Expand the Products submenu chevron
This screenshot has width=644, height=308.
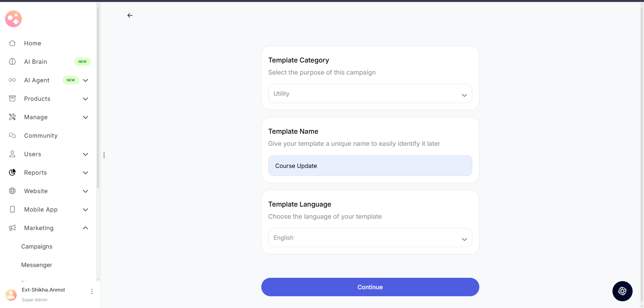pyautogui.click(x=86, y=99)
